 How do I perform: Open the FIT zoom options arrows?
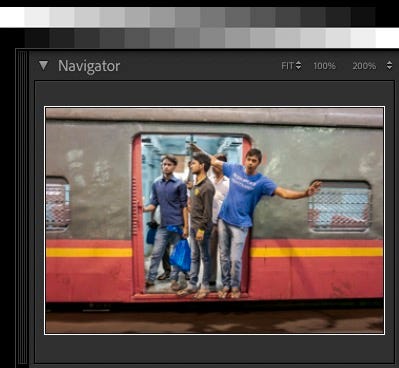(x=299, y=66)
